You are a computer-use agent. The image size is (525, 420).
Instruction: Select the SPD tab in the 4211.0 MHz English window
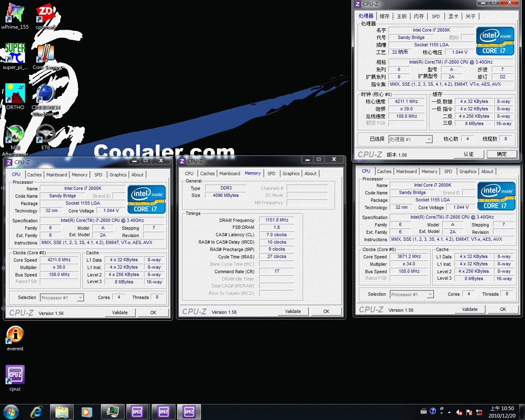point(98,175)
